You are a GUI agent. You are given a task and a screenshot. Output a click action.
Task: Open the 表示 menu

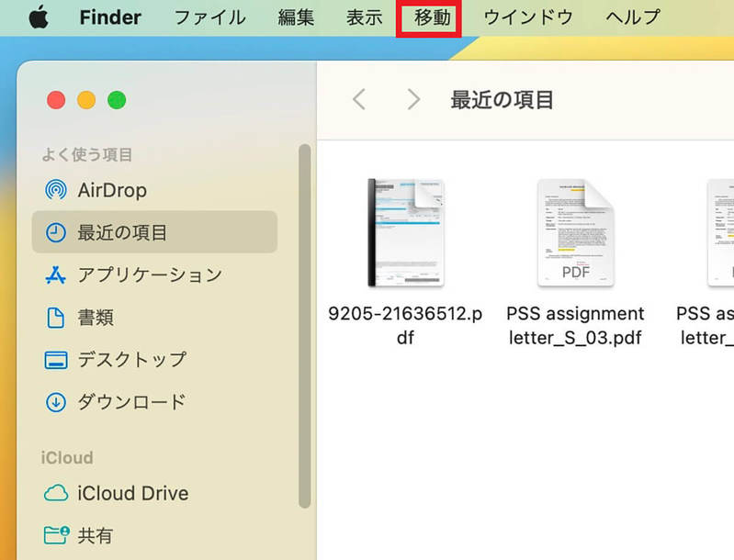tap(364, 17)
